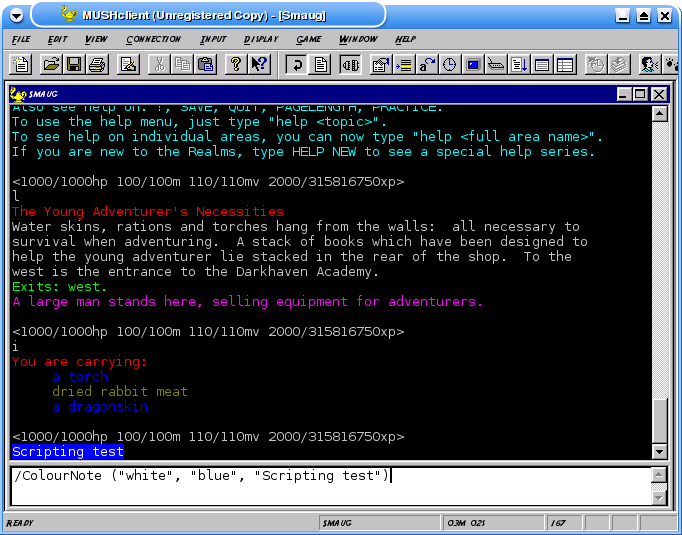Toggle the wrap output arrow button
682x535 pixels.
tap(296, 65)
